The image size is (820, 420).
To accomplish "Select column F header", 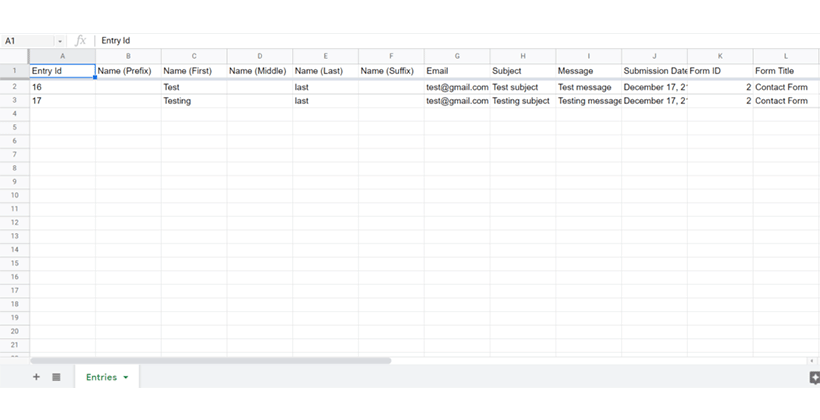I will pyautogui.click(x=391, y=56).
